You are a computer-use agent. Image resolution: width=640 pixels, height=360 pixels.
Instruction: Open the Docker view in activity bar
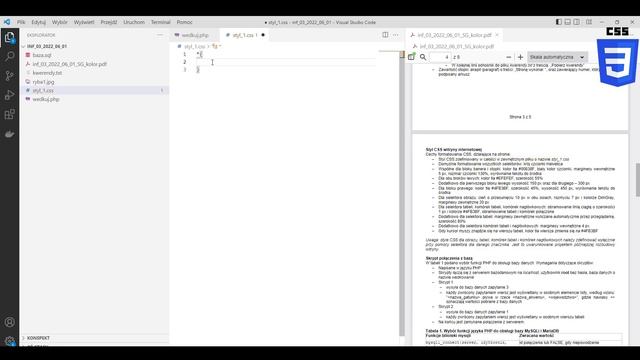tap(9, 134)
